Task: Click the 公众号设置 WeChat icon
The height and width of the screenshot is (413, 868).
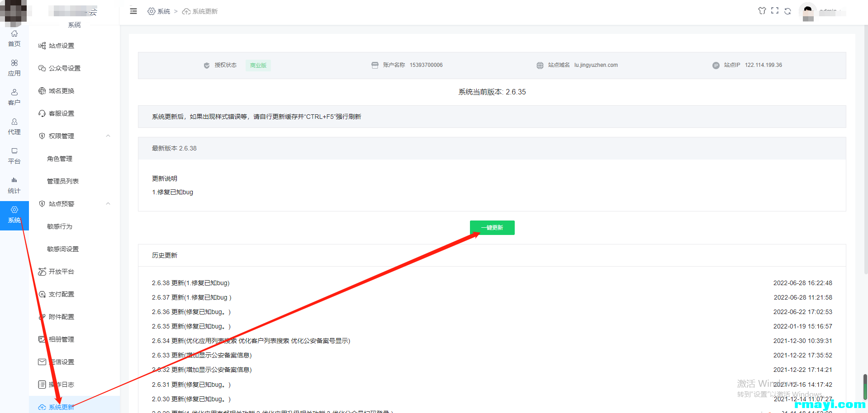Action: (x=42, y=68)
